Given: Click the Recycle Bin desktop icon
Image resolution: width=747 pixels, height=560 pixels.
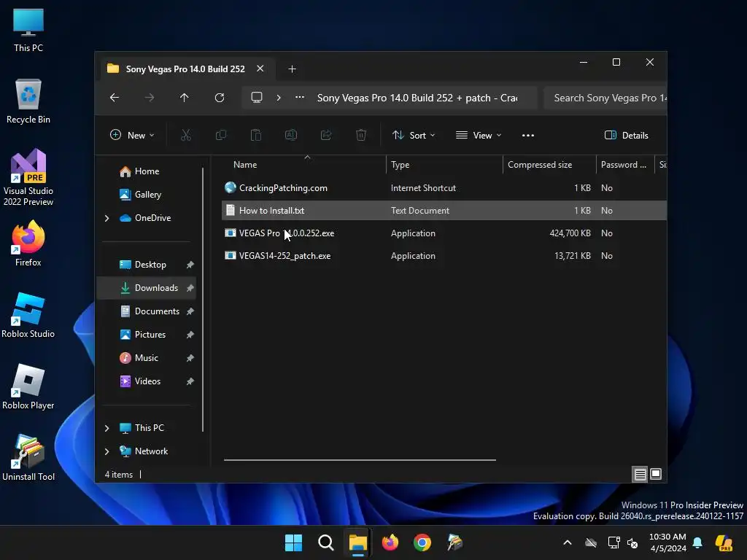Looking at the screenshot, I should 28,101.
